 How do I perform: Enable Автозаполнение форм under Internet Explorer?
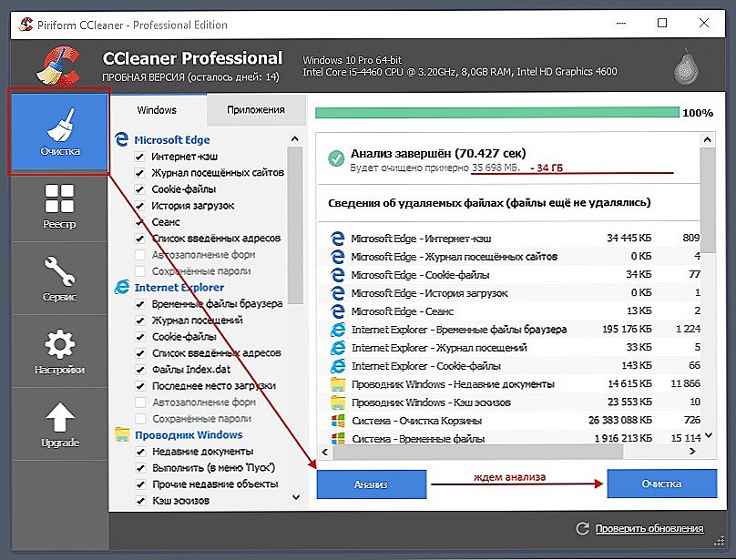140,402
